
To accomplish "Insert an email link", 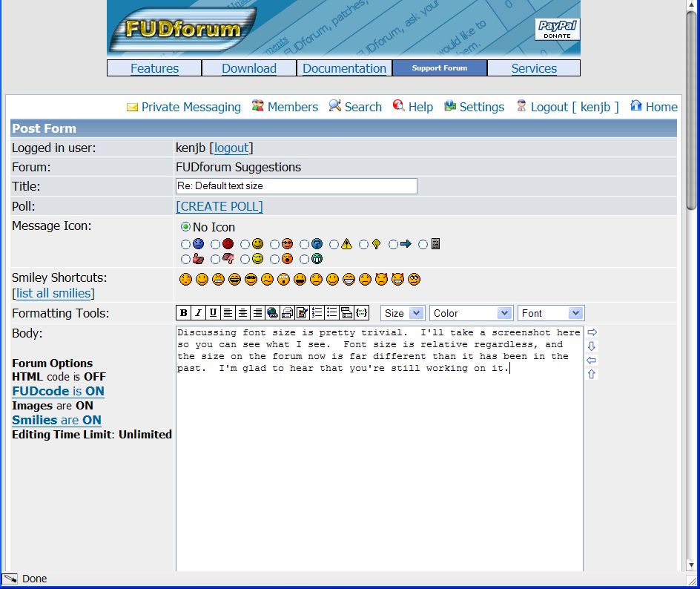I will 287,313.
